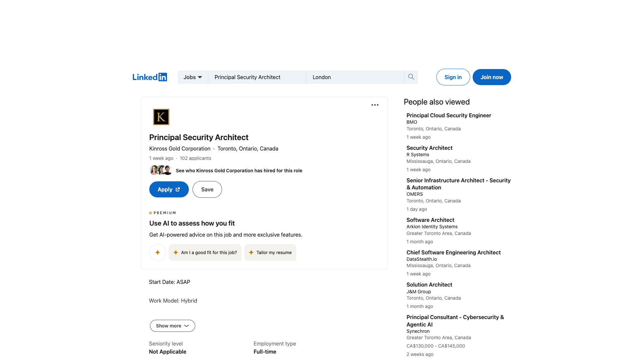The height and width of the screenshot is (362, 644).
Task: Open Solution Architect J&M Group job
Action: (429, 285)
